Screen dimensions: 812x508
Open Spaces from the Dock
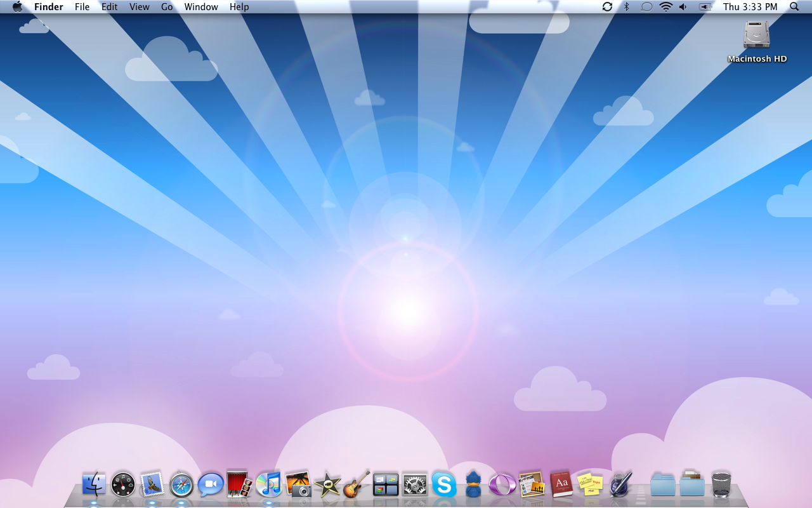click(386, 485)
